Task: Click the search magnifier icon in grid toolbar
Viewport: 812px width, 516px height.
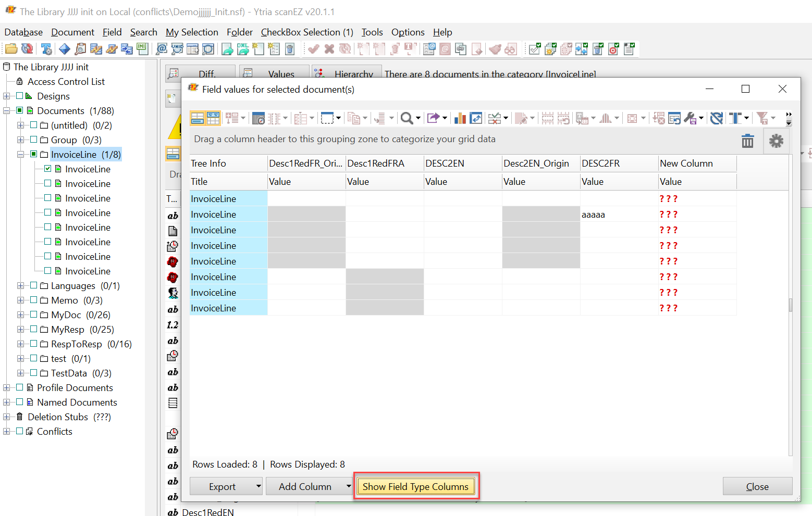Action: (x=407, y=119)
